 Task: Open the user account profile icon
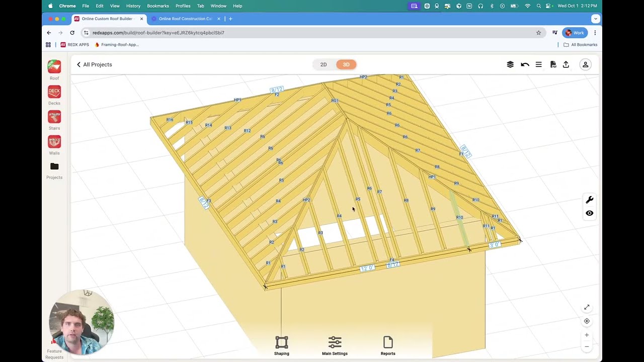pos(585,65)
